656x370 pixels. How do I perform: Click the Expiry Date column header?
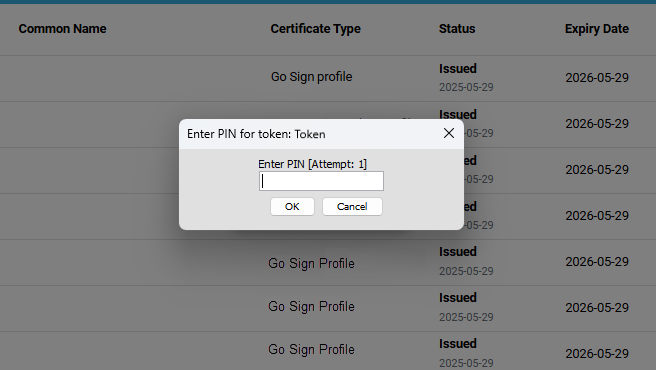[597, 29]
